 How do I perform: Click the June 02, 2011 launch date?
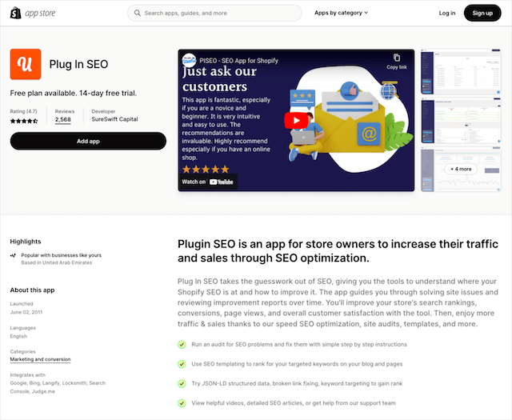(x=26, y=312)
